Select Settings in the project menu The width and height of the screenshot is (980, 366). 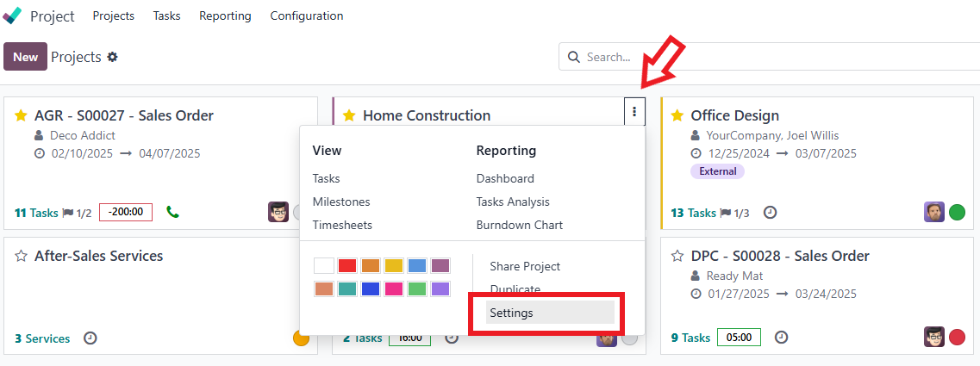pyautogui.click(x=550, y=313)
